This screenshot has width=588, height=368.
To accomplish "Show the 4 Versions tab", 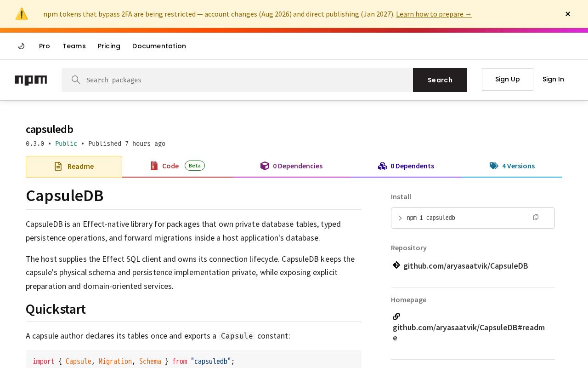I will click(x=512, y=166).
